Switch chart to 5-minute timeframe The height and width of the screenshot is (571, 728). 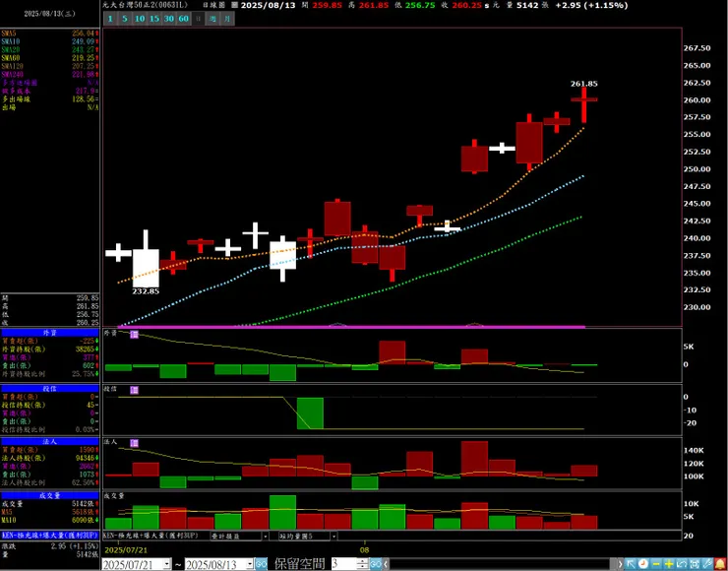[x=124, y=19]
